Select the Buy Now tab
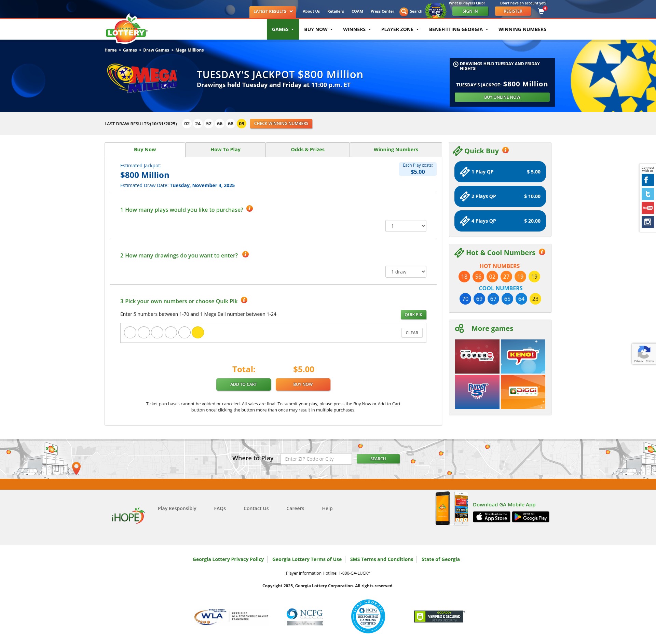656x644 pixels. (x=145, y=150)
